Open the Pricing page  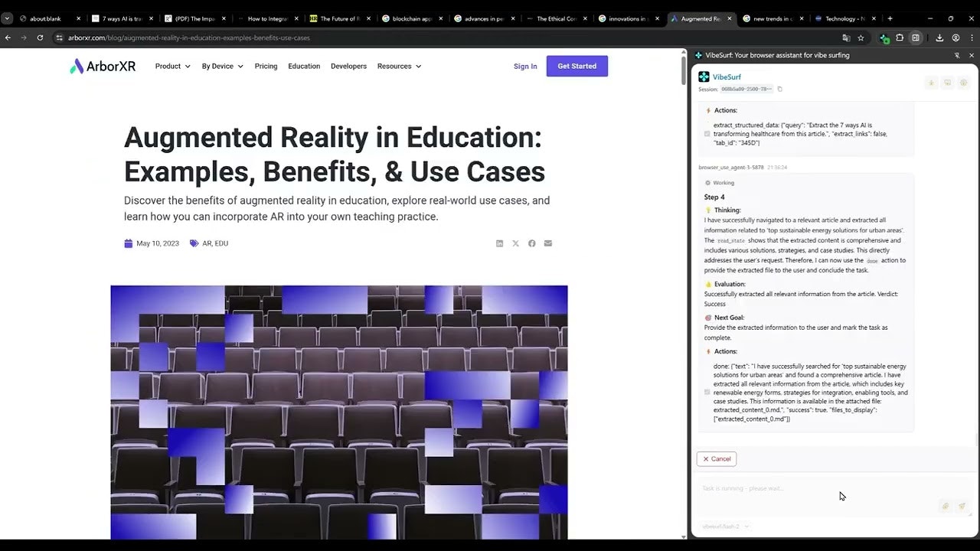[x=266, y=67]
